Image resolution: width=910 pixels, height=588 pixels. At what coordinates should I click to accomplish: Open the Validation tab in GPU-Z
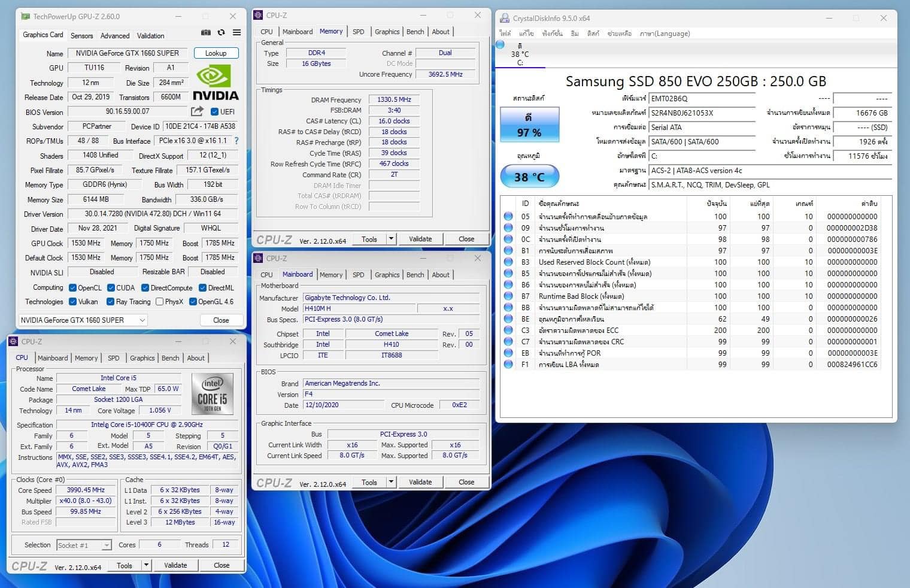150,36
